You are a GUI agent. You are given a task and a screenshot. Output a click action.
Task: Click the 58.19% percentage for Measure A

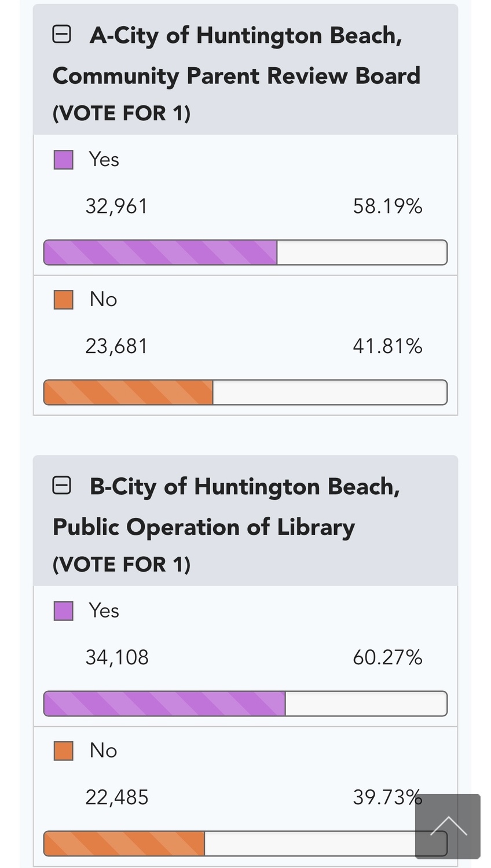pyautogui.click(x=387, y=206)
